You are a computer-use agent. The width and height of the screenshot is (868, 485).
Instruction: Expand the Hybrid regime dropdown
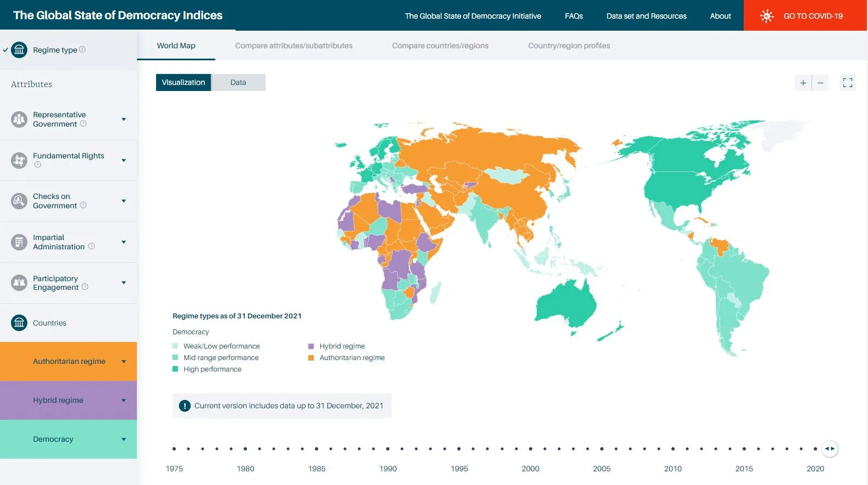point(124,401)
